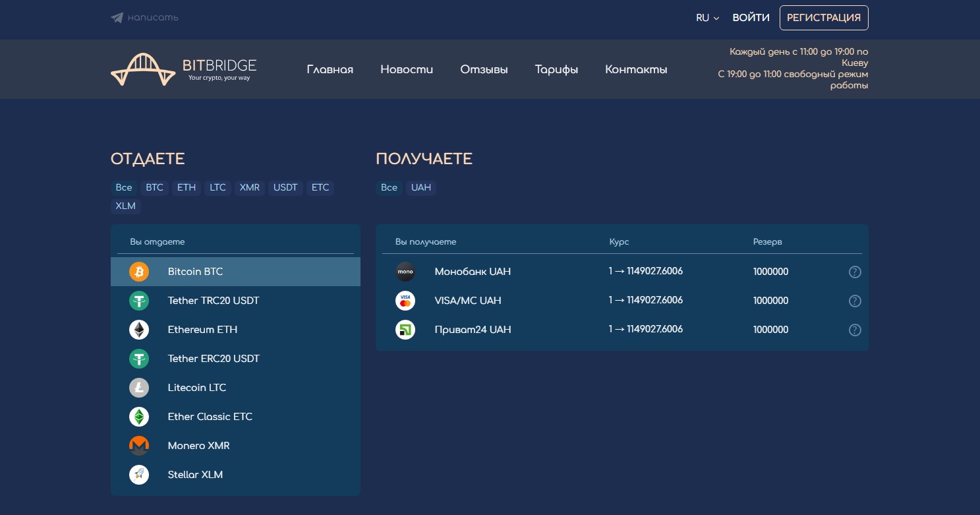Click the Tether TRC20 coin icon

pyautogui.click(x=139, y=301)
